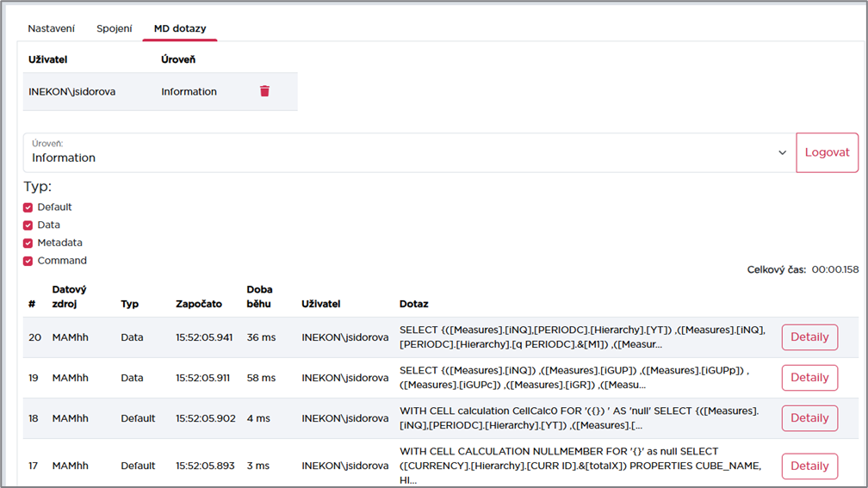Click row number 17 cell

[34, 466]
